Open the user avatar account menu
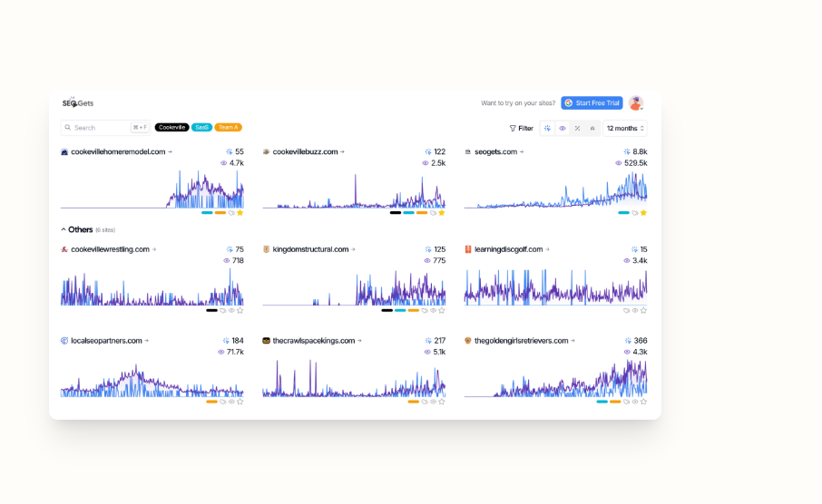The height and width of the screenshot is (504, 822). point(636,103)
